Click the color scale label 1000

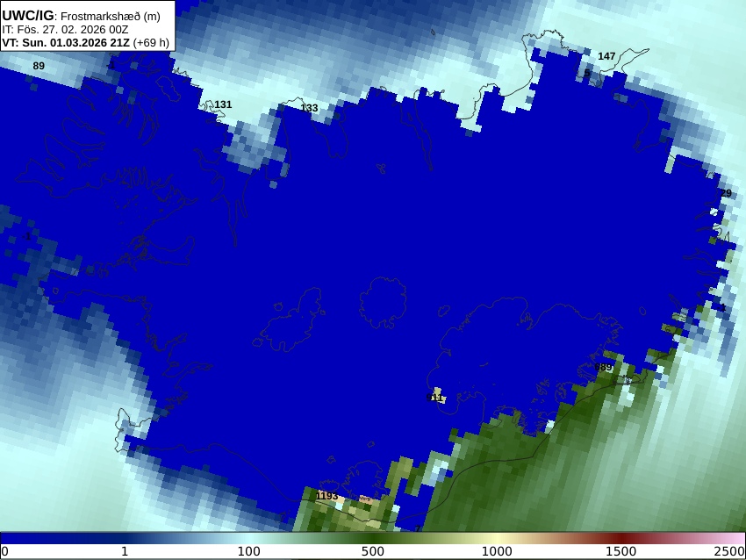pos(497,551)
